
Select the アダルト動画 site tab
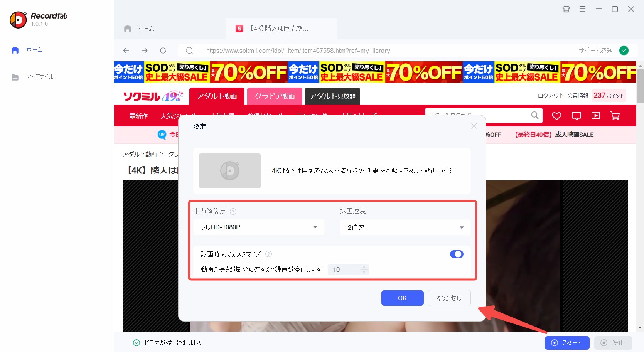pyautogui.click(x=217, y=96)
